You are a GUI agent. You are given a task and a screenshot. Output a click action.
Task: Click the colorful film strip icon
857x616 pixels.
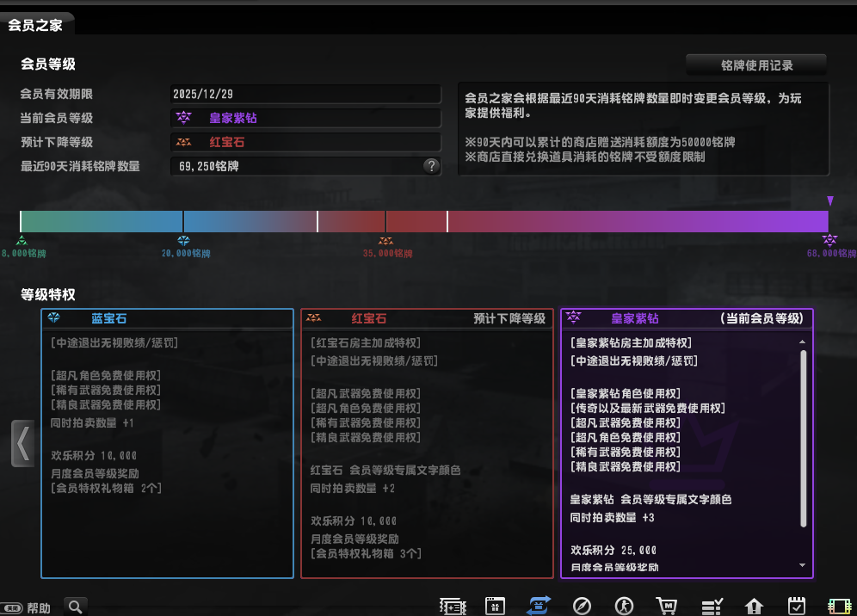pos(839,607)
